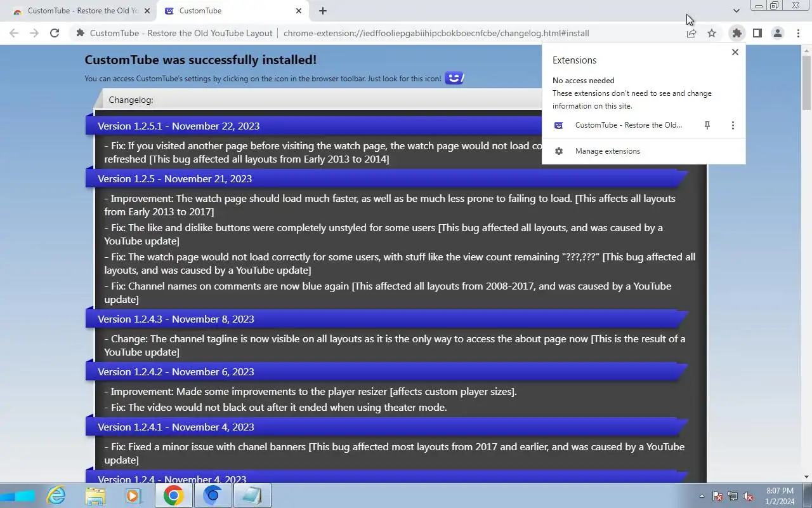This screenshot has width=812, height=508.
Task: Open the Chrome profile avatar
Action: point(777,33)
